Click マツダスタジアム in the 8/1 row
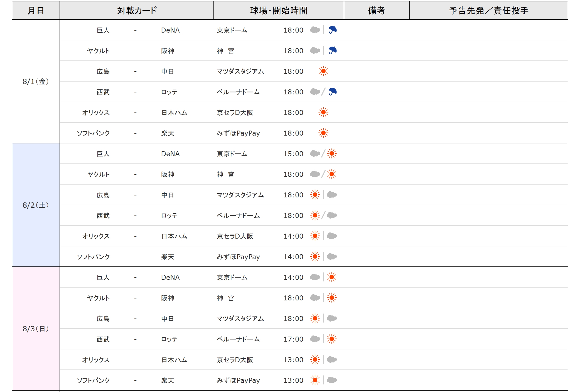 (240, 71)
